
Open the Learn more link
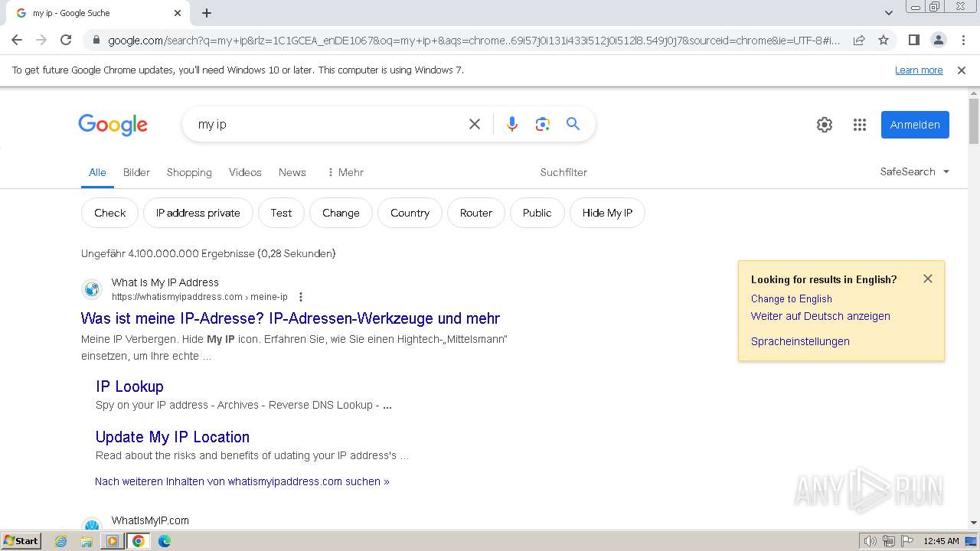point(919,70)
